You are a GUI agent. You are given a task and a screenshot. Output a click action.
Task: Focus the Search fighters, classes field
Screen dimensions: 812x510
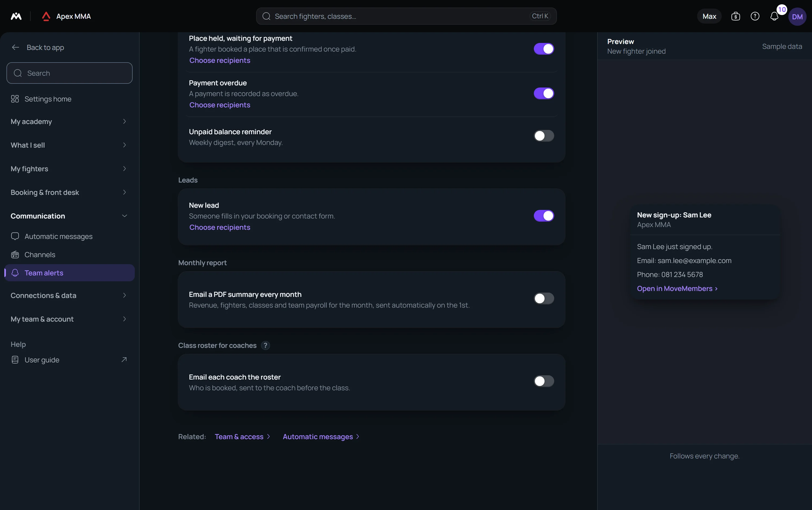coord(406,16)
